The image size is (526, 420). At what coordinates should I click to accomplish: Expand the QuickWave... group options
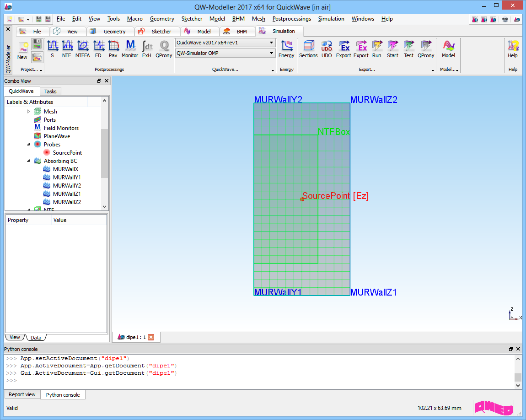(x=273, y=70)
